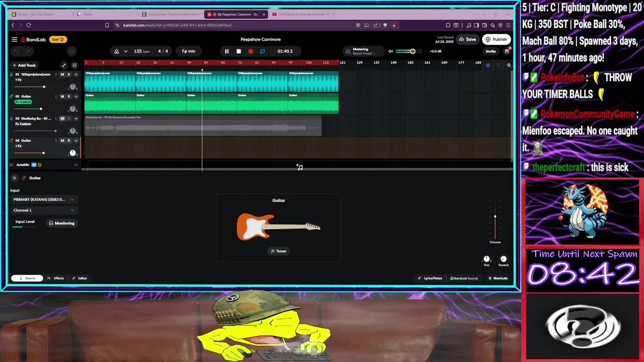Toggle headphone Monitoring button
644x362 pixels.
(61, 223)
